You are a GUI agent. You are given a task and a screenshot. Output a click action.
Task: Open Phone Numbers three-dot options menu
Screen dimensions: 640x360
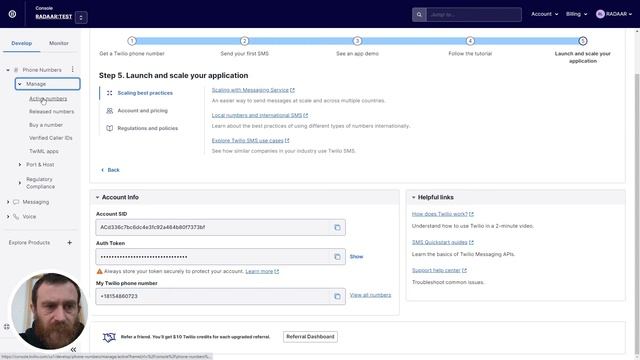tap(73, 69)
